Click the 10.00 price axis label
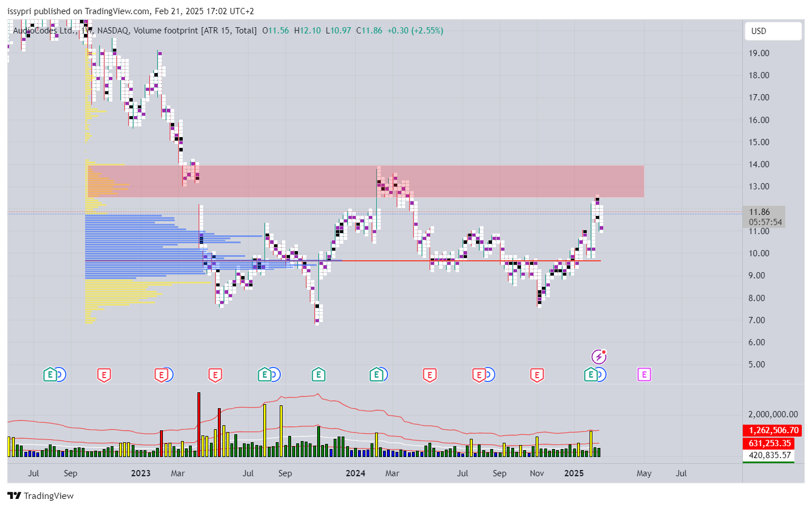 759,253
